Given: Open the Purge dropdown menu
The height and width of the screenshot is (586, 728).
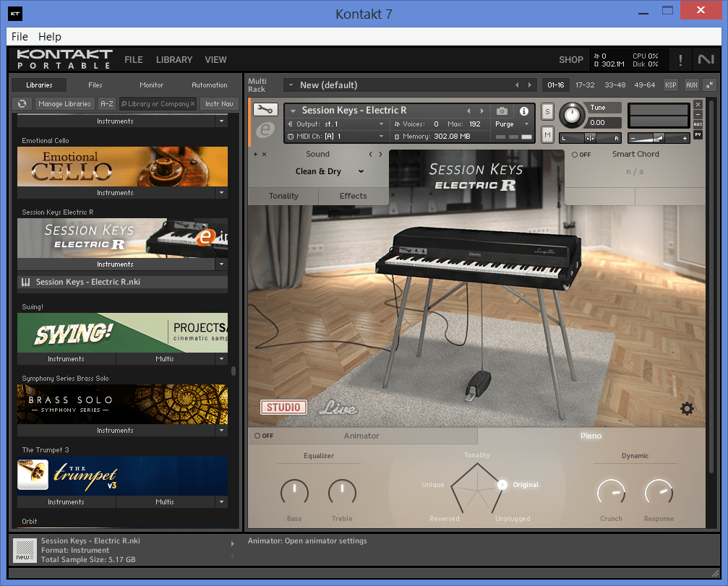Looking at the screenshot, I should click(x=512, y=124).
